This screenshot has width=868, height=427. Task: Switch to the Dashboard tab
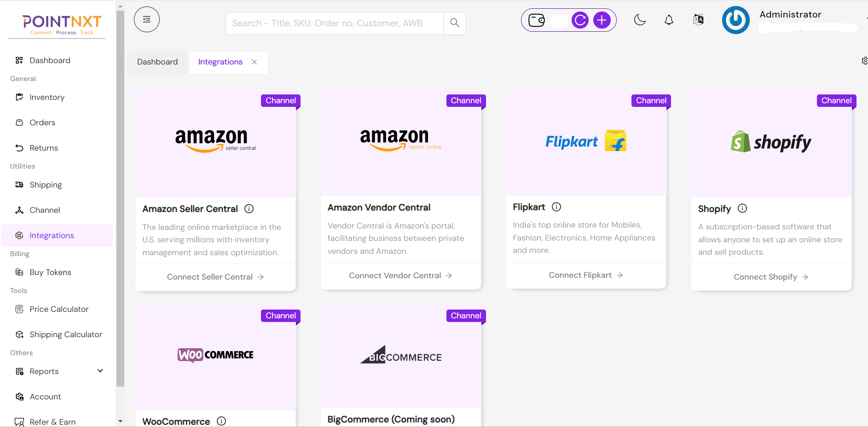pyautogui.click(x=157, y=61)
